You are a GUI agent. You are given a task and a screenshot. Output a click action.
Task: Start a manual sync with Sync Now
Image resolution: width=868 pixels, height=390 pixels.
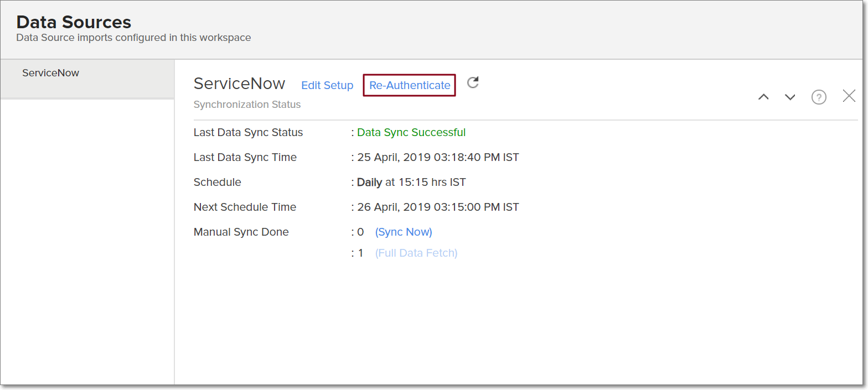[404, 232]
